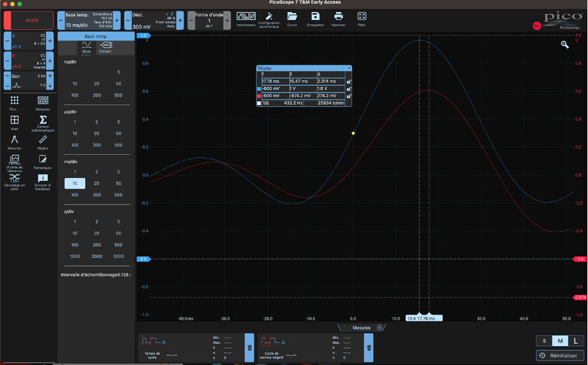
Task: Click the Ouvrir folder icon
Action: (x=292, y=17)
